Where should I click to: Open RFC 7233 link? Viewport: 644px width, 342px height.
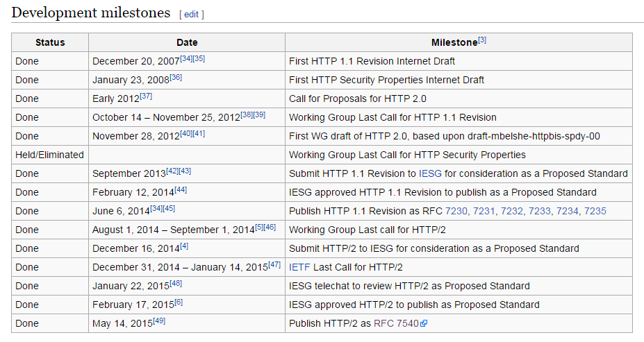point(539,211)
